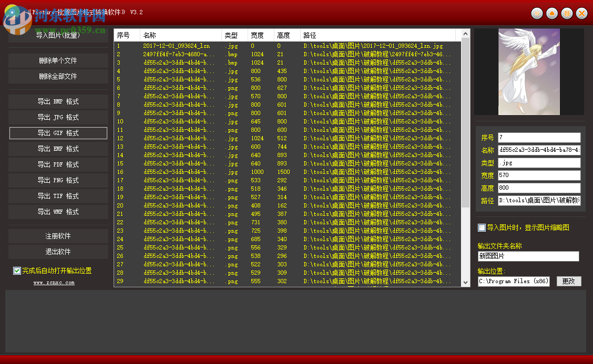Click 删除全部文件 button
The image size is (593, 364).
pos(58,76)
